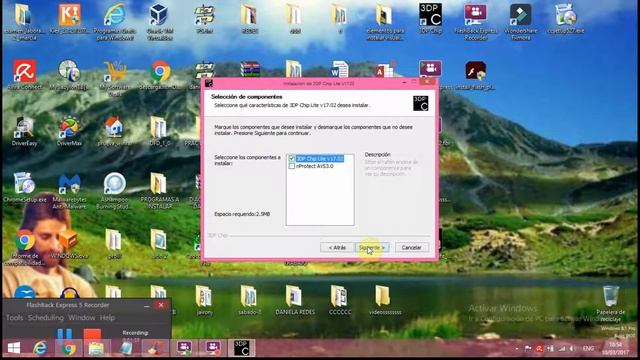The width and height of the screenshot is (640, 360).
Task: Open the DANIELA REDES folder
Action: (x=295, y=300)
